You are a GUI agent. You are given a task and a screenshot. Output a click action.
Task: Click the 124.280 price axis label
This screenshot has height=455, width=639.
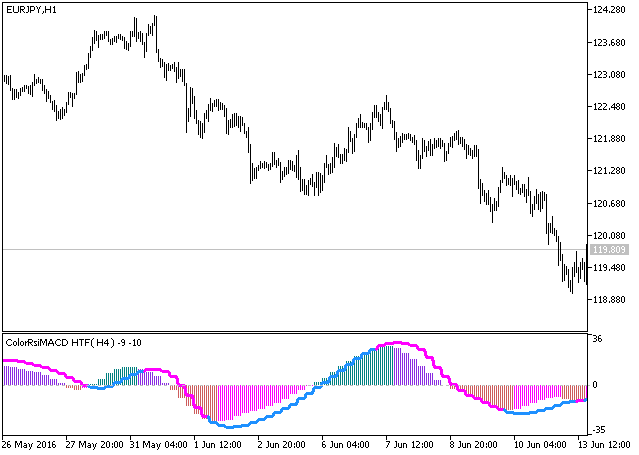click(608, 10)
